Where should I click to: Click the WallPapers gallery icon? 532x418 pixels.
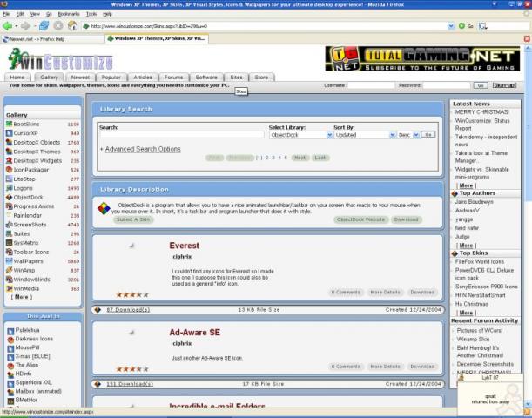coord(10,261)
